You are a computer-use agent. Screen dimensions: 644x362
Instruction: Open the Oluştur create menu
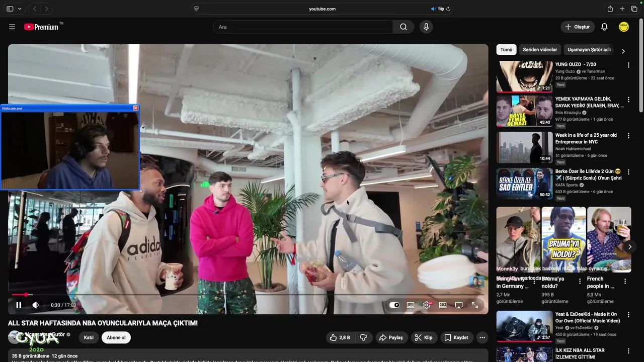[578, 27]
